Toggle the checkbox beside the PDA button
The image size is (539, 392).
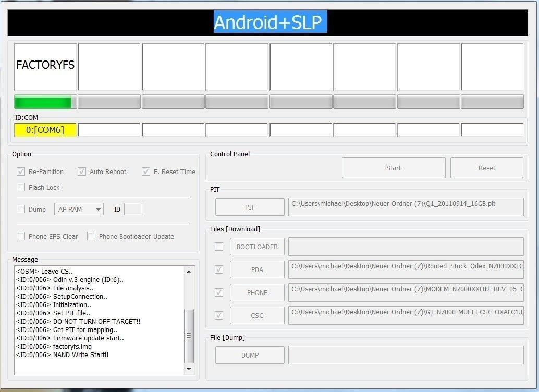pos(218,269)
